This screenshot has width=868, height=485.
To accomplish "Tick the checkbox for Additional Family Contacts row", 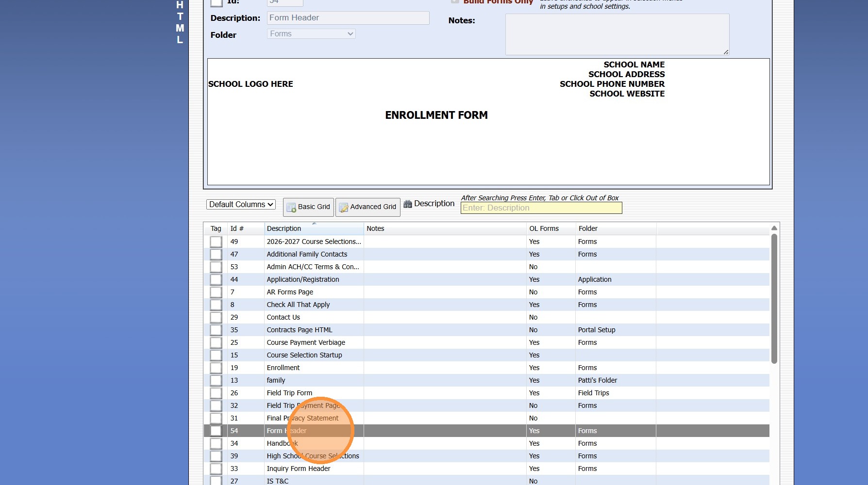I will click(x=216, y=254).
